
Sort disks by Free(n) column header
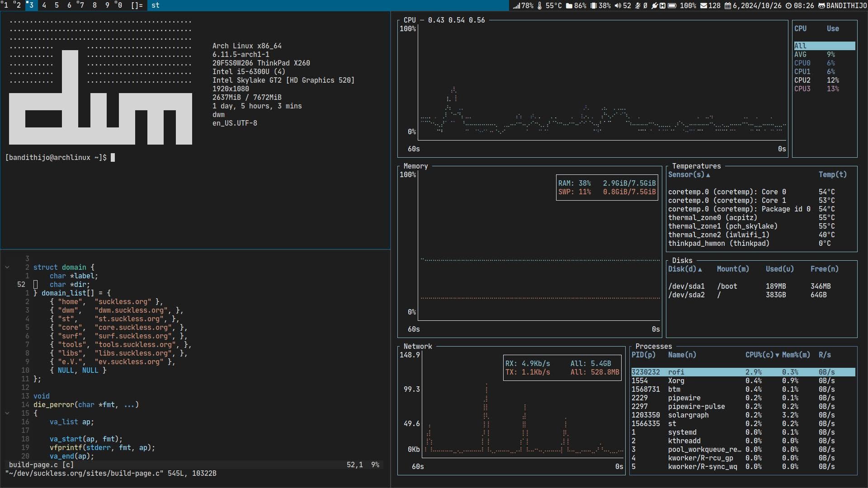[x=825, y=269]
